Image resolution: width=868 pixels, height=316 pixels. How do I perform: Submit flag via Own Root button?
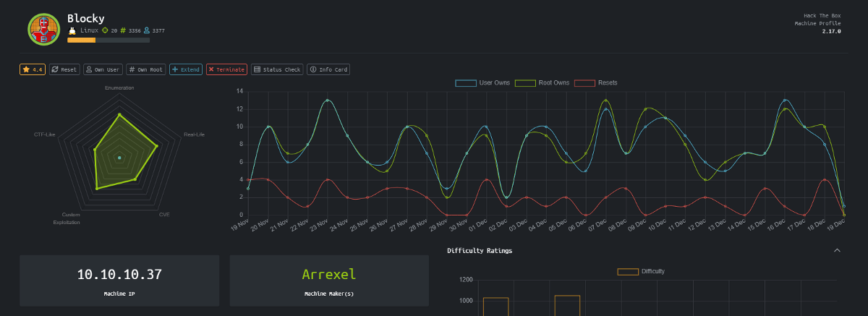pyautogui.click(x=146, y=69)
